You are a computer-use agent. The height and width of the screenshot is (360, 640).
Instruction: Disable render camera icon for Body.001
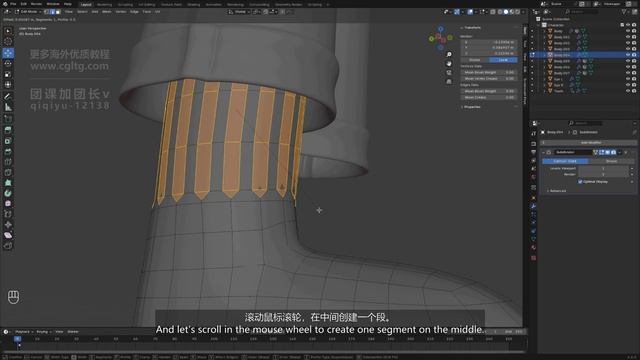pos(634,37)
